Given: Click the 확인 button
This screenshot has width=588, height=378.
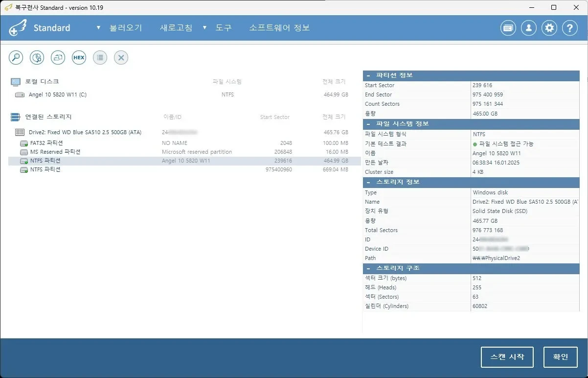Looking at the screenshot, I should pos(561,357).
